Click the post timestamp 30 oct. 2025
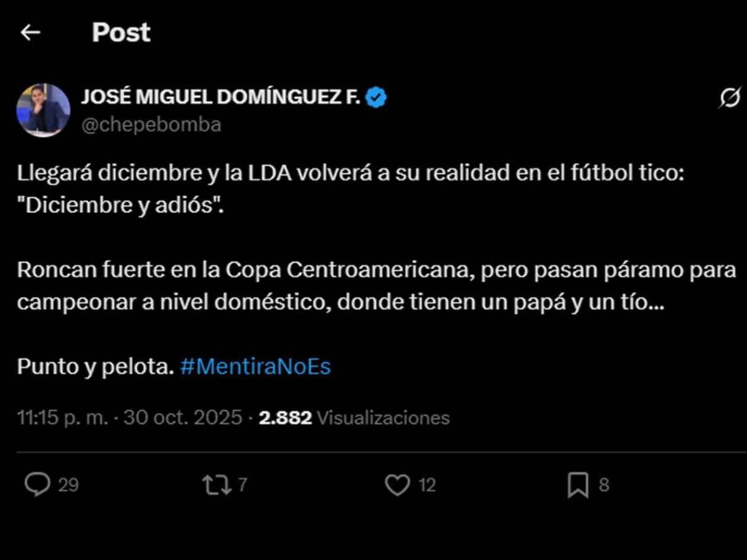 pyautogui.click(x=185, y=418)
